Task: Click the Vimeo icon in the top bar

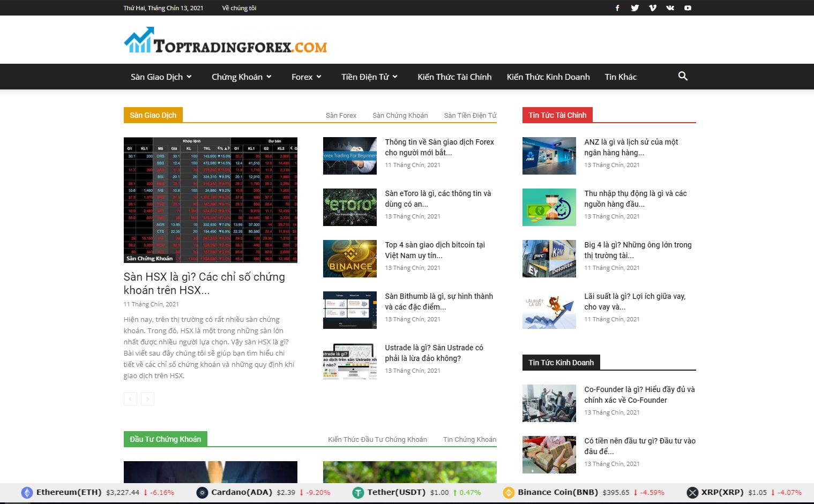Action: click(653, 8)
